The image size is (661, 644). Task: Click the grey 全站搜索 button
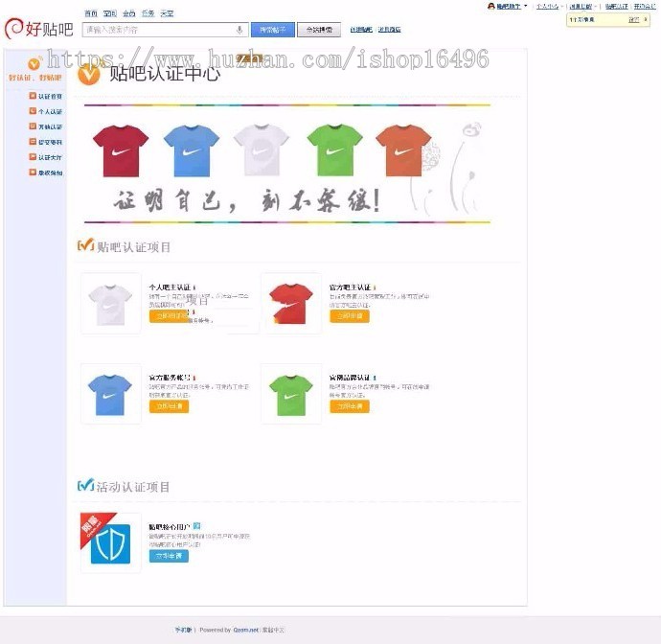click(319, 30)
